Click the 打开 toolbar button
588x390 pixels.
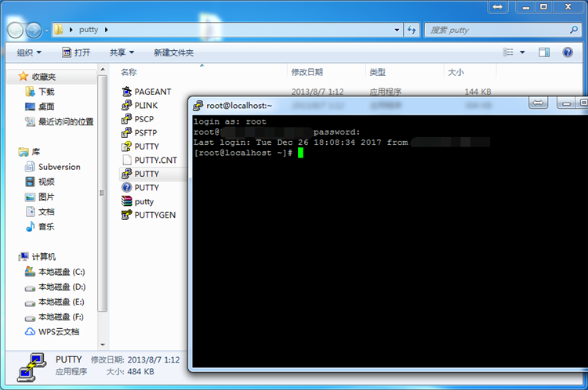(76, 52)
